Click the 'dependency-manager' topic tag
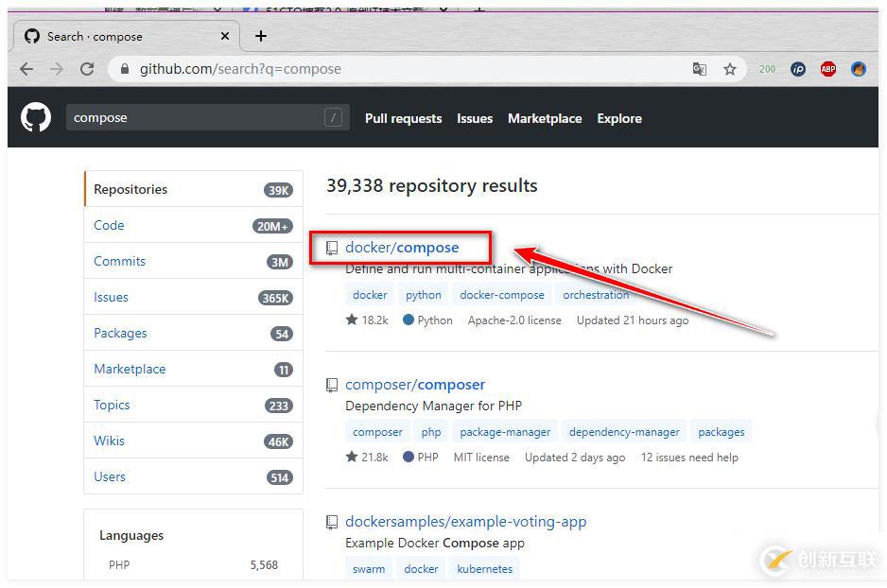The image size is (887, 588). 624,432
